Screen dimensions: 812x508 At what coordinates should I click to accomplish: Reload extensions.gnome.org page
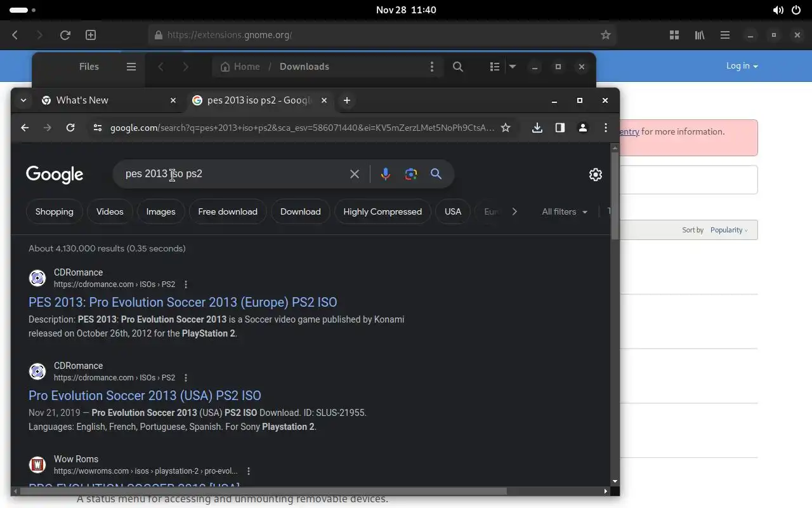(x=65, y=35)
